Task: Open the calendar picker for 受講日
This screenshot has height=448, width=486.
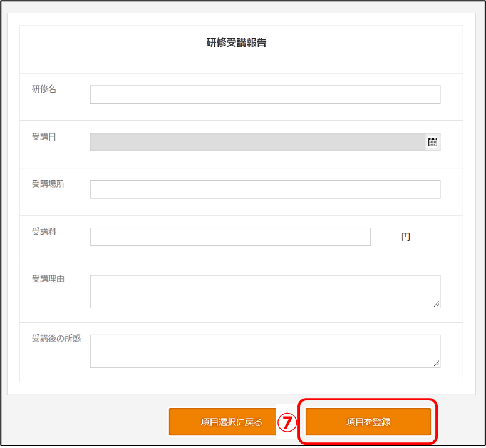Action: coord(432,142)
